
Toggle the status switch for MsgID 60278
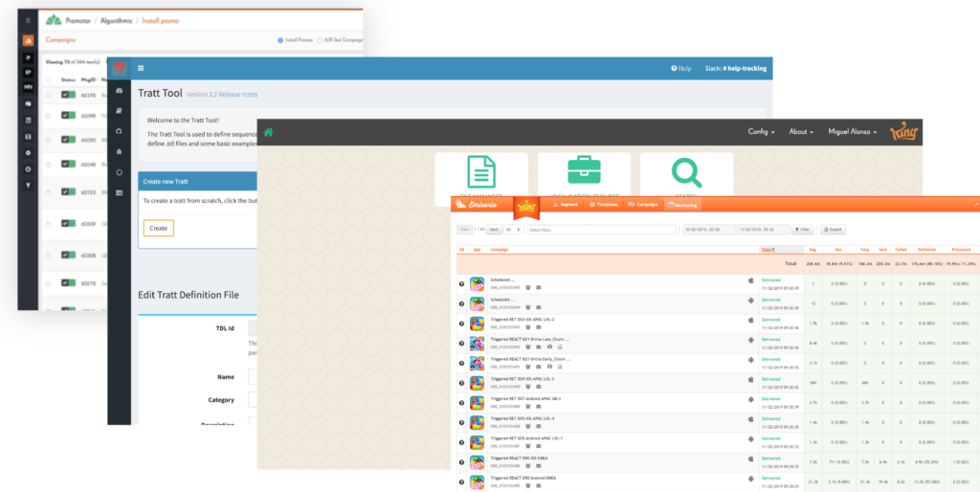coord(68,282)
